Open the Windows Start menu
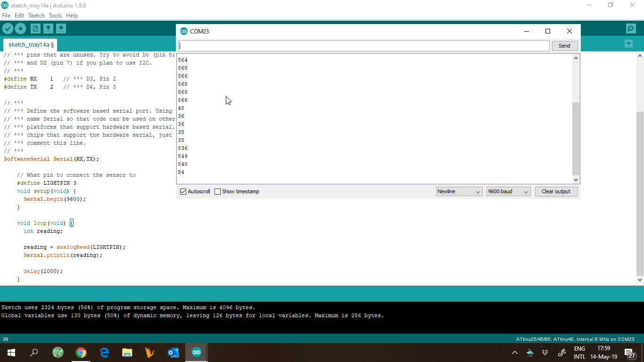 (x=11, y=353)
